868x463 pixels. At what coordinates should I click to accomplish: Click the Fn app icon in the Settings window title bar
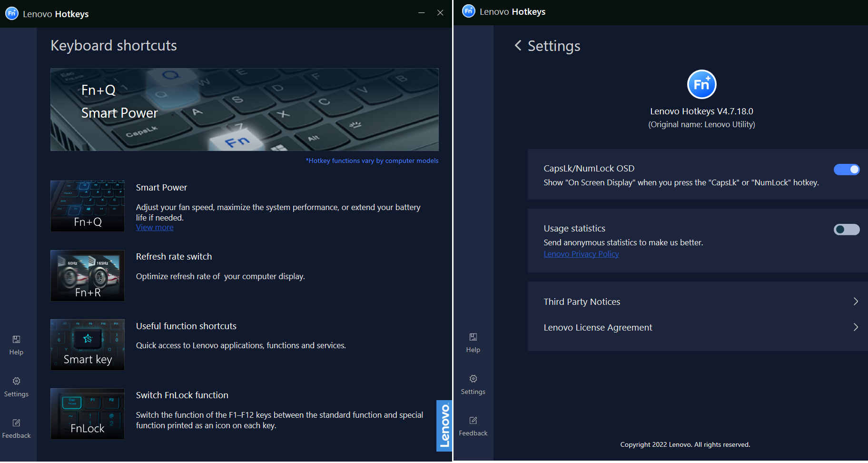(469, 11)
